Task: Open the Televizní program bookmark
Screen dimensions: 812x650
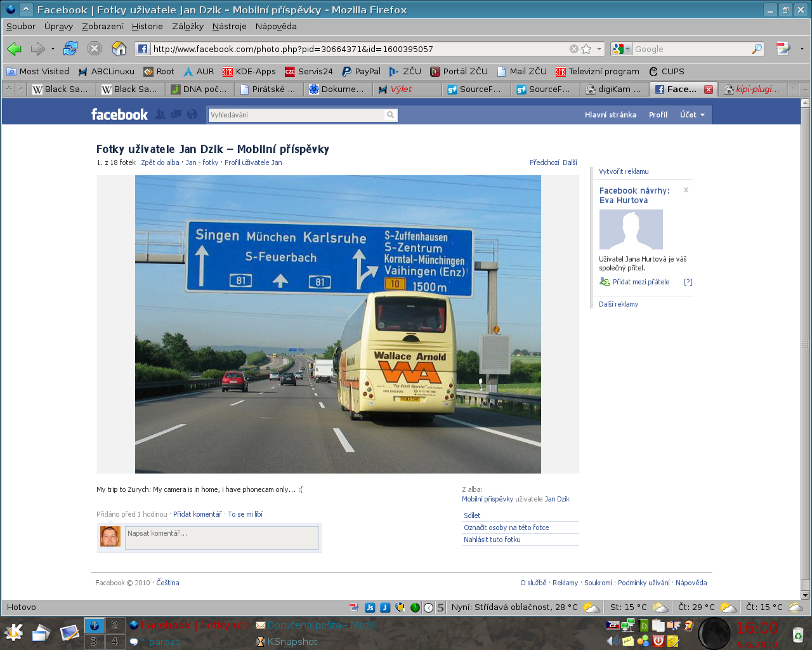Action: point(597,72)
